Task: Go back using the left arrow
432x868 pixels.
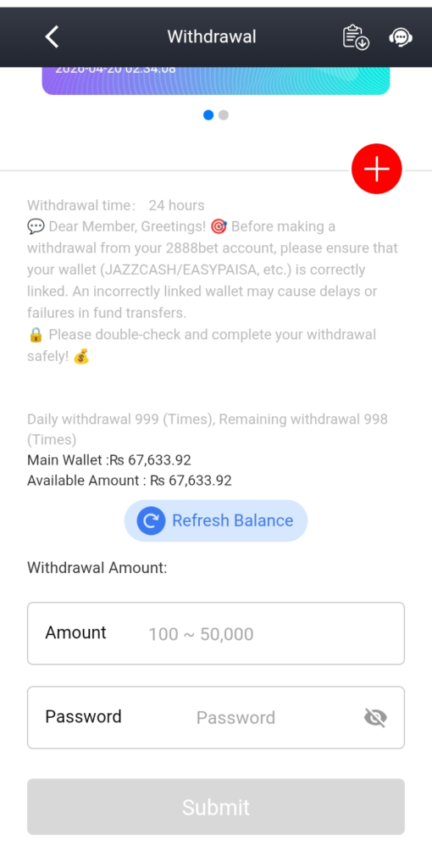Action: (x=52, y=37)
